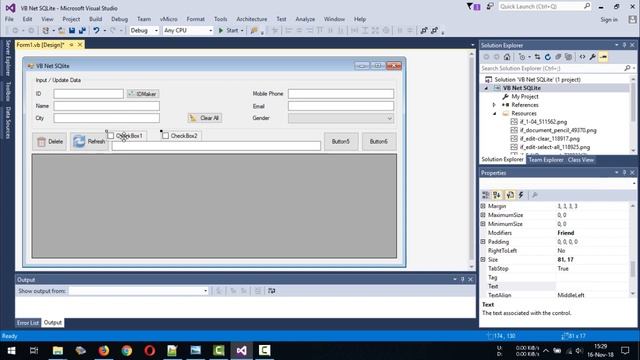Show the Events lightning bolt icon in Properties
The image size is (640, 360).
click(x=521, y=195)
